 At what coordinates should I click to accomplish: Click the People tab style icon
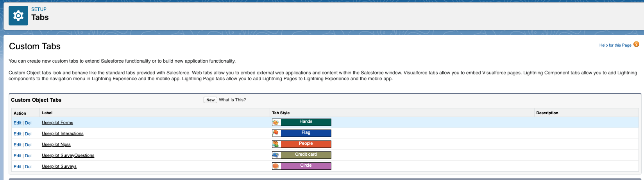[276, 144]
